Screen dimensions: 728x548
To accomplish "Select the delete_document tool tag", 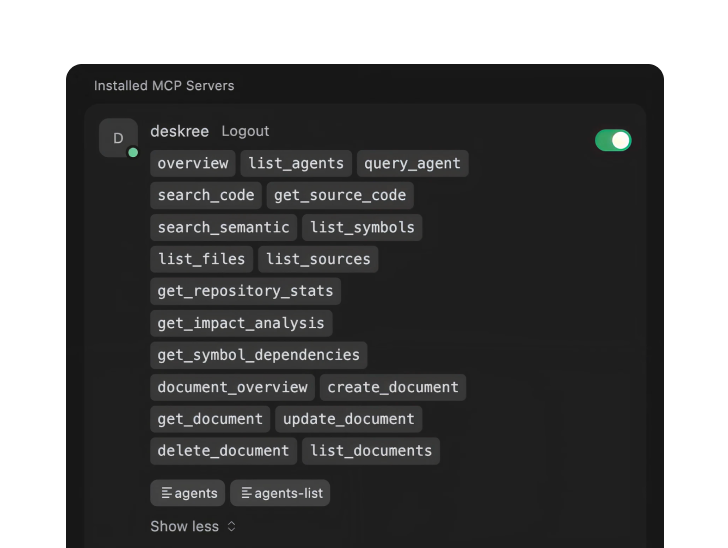I will [223, 451].
